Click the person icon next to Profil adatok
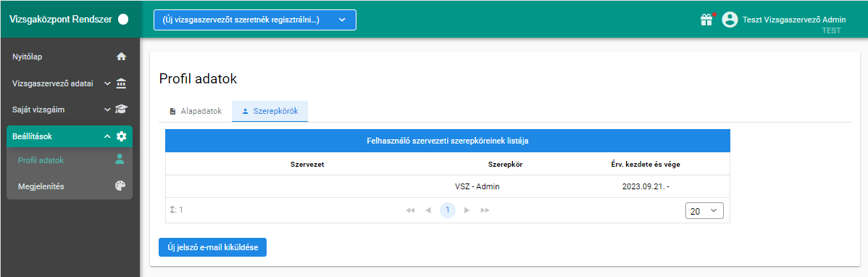 (120, 160)
